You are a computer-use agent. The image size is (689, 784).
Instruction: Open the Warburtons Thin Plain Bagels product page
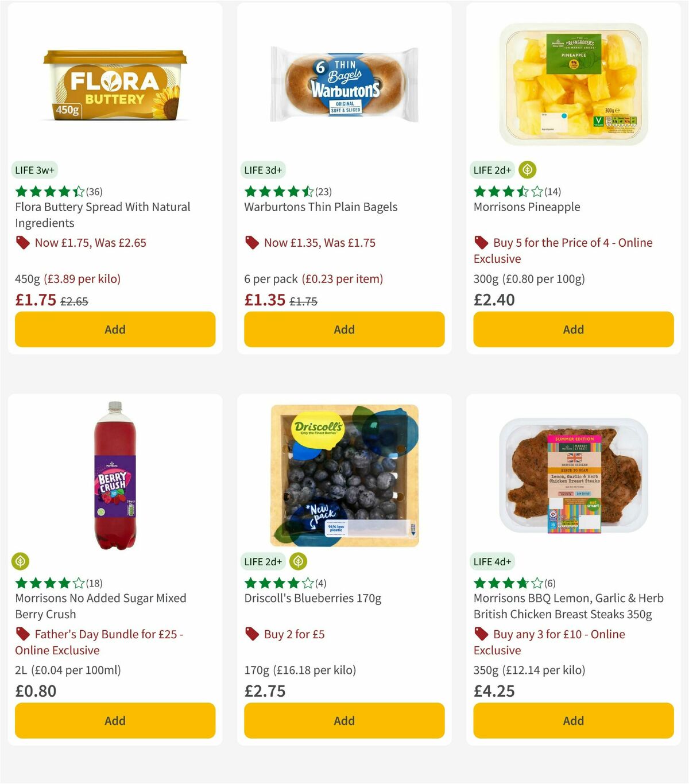(321, 207)
